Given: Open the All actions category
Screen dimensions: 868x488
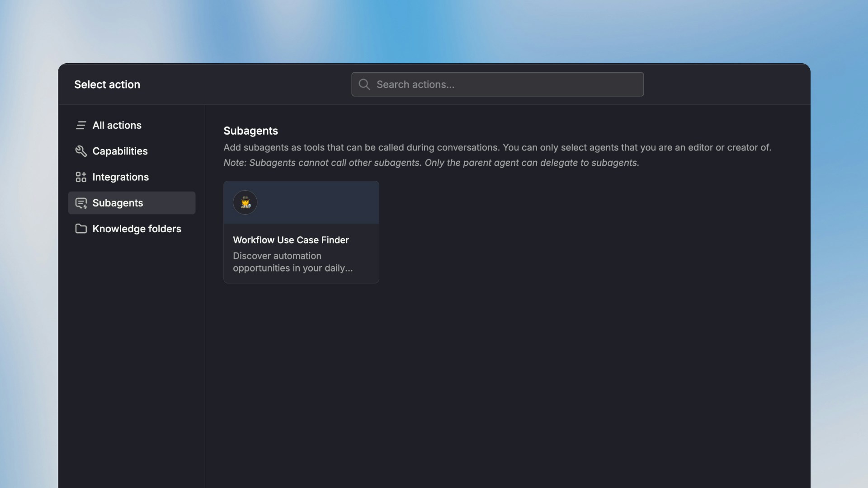Looking at the screenshot, I should pos(117,125).
